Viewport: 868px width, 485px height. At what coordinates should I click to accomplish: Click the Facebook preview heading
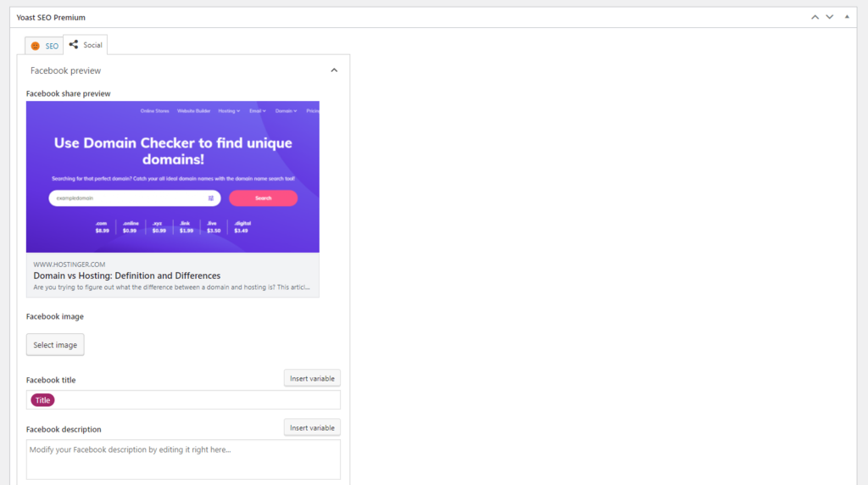pos(65,70)
